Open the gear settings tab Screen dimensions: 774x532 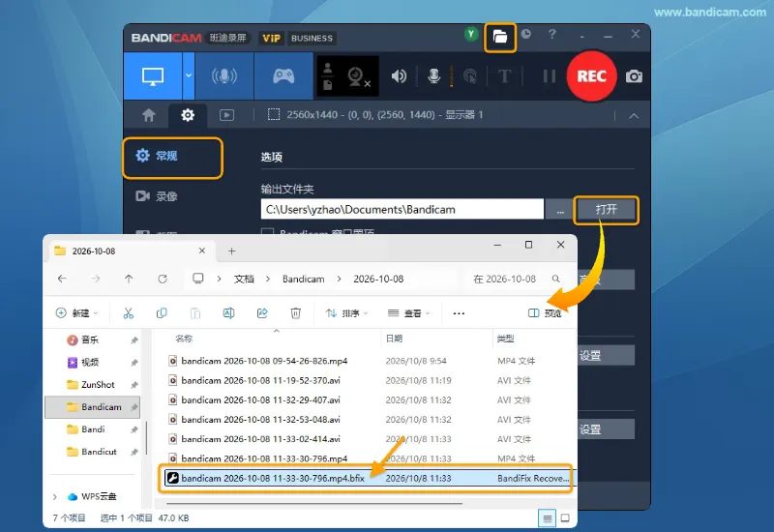pyautogui.click(x=188, y=115)
